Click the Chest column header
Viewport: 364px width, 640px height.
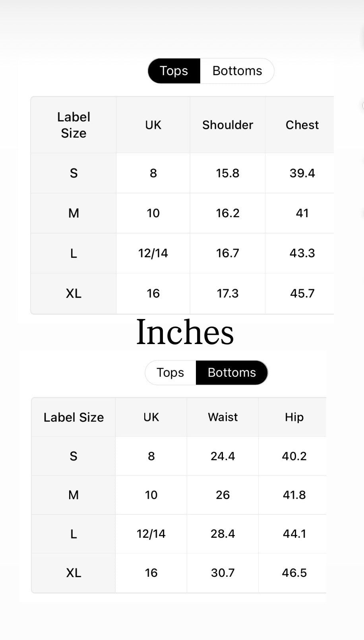coord(302,125)
